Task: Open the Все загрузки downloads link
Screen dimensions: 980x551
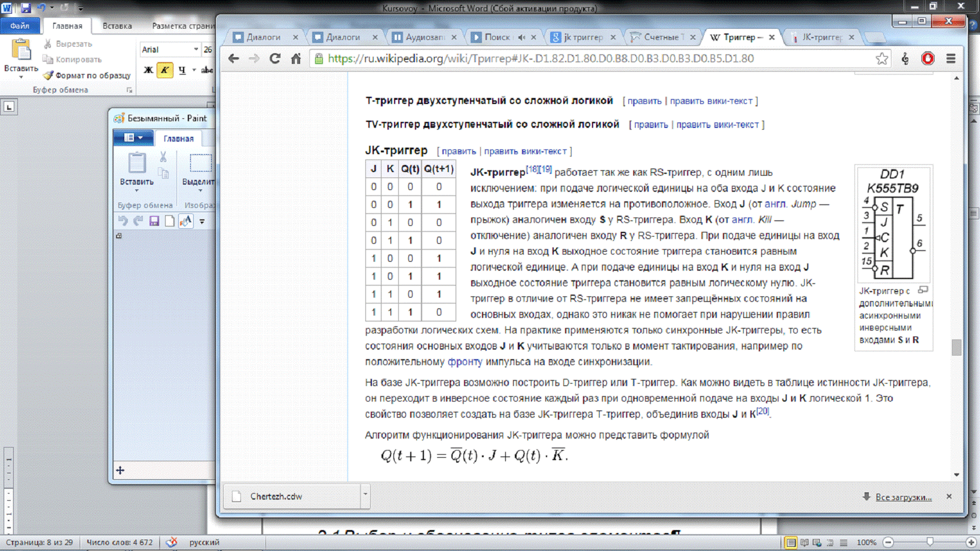Action: point(903,497)
